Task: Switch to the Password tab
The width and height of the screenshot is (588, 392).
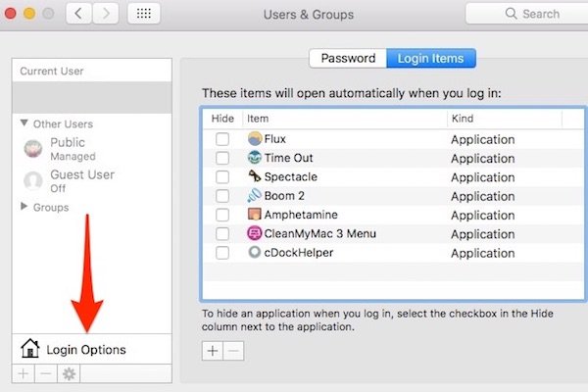Action: coord(348,59)
